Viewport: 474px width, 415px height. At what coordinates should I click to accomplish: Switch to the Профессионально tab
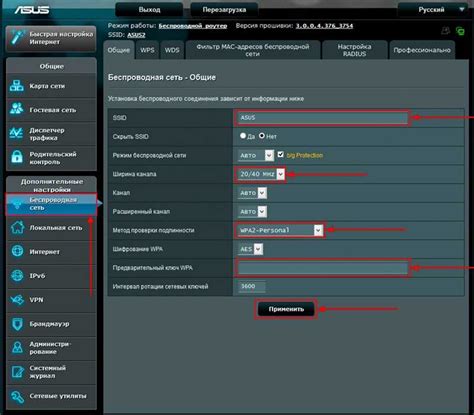422,50
